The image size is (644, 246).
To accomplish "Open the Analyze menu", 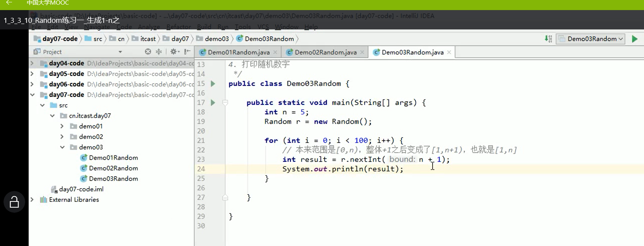I will tap(149, 27).
